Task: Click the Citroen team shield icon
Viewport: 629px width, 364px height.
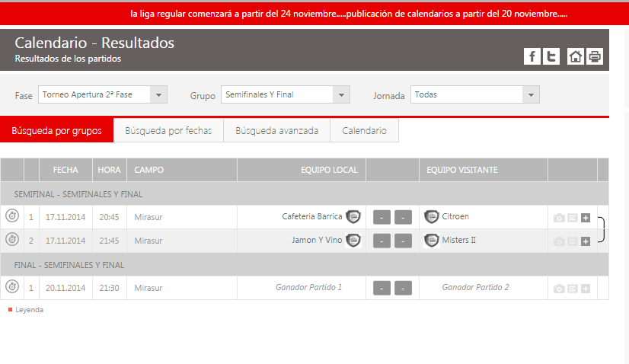Action: pos(432,216)
